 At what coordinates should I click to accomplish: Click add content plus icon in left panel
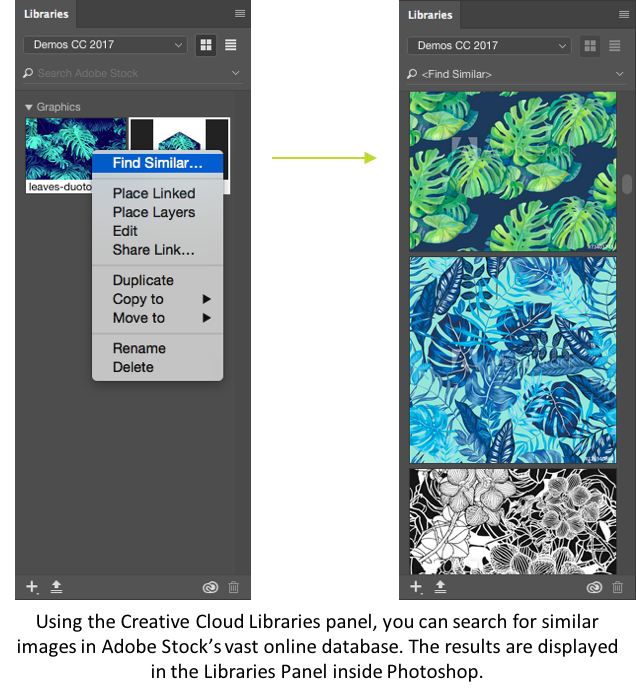tap(32, 587)
